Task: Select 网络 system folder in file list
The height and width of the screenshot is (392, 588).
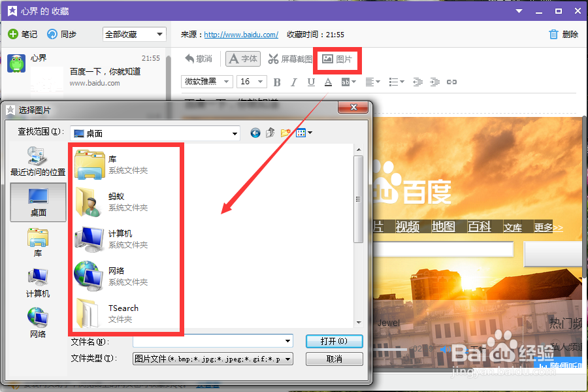Action: pos(112,276)
